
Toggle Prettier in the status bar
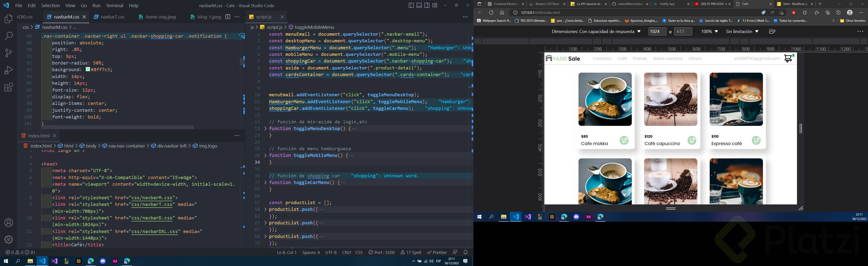coord(437,252)
